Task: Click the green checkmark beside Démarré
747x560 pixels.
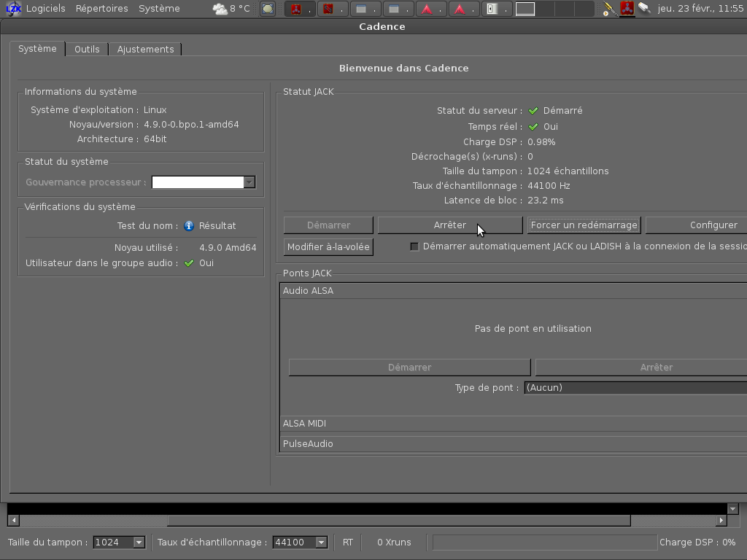Action: pos(533,111)
